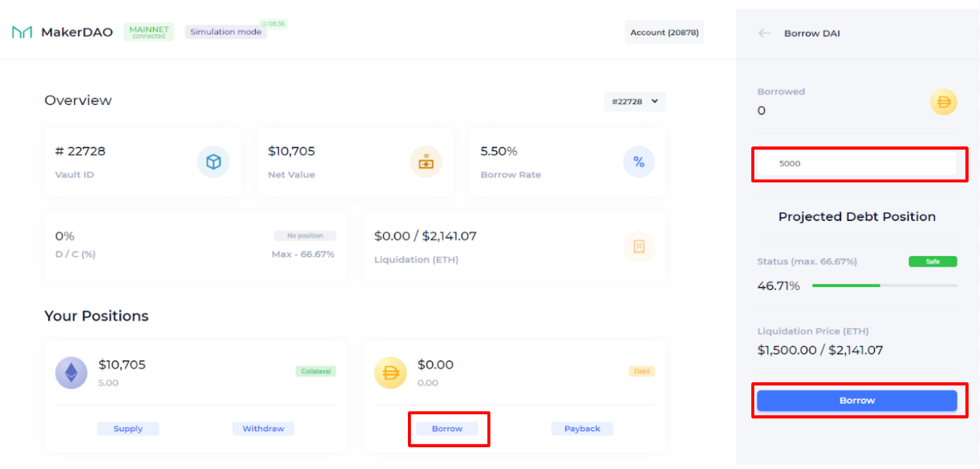Click the Borrowed label
The height and width of the screenshot is (469, 980).
pyautogui.click(x=781, y=91)
